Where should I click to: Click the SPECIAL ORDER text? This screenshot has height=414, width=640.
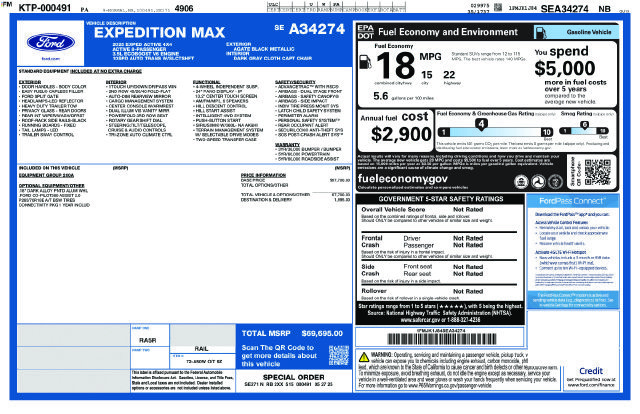(294, 377)
